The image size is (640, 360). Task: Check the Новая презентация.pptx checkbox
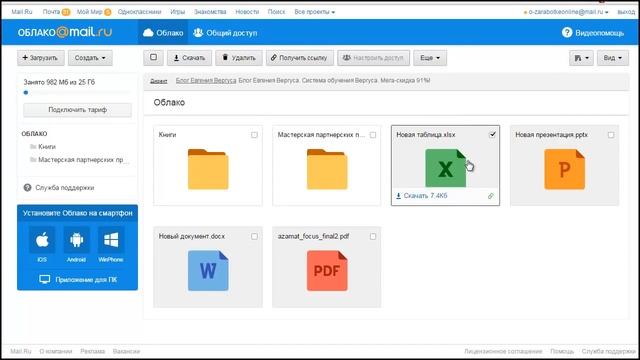point(611,135)
